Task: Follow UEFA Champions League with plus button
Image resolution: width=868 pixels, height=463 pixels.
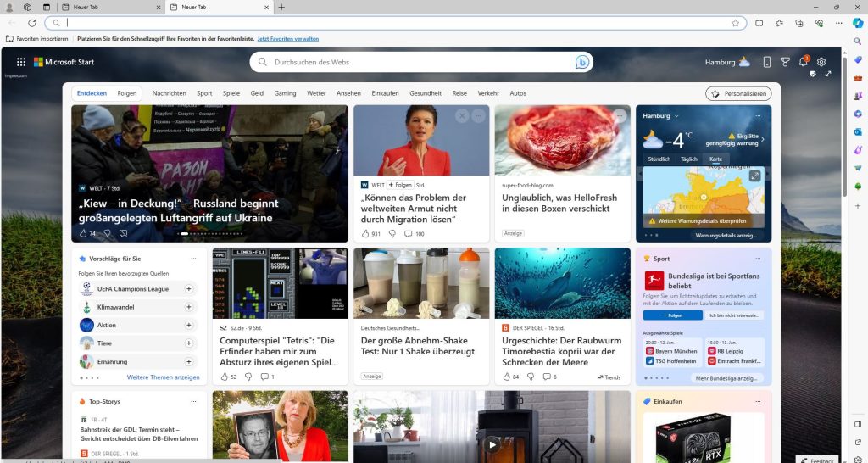Action: coord(188,289)
